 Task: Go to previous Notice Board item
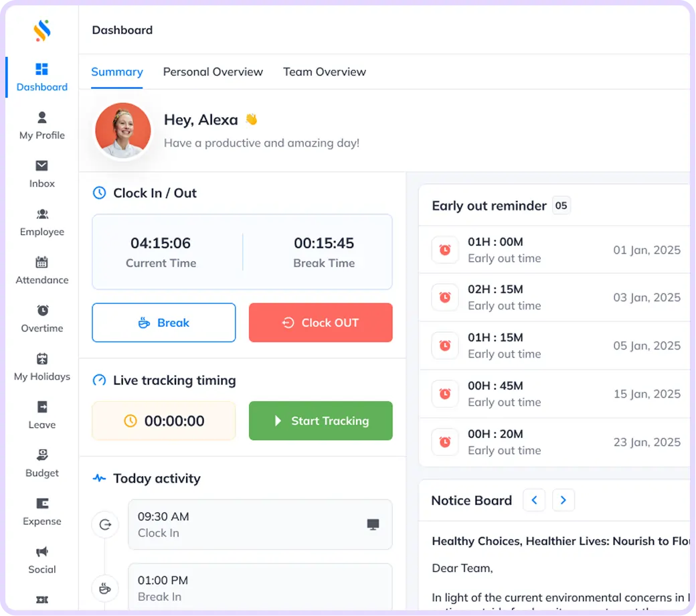(x=534, y=501)
